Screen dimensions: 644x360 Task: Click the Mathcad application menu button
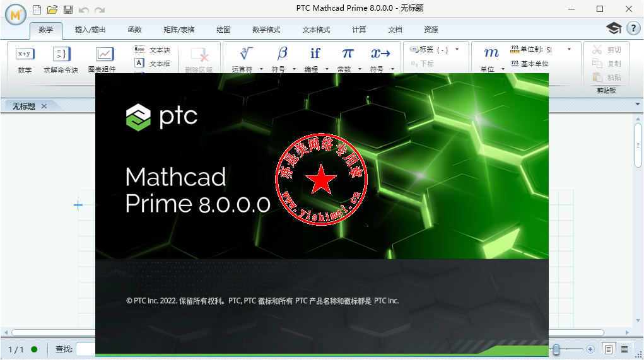(x=16, y=15)
